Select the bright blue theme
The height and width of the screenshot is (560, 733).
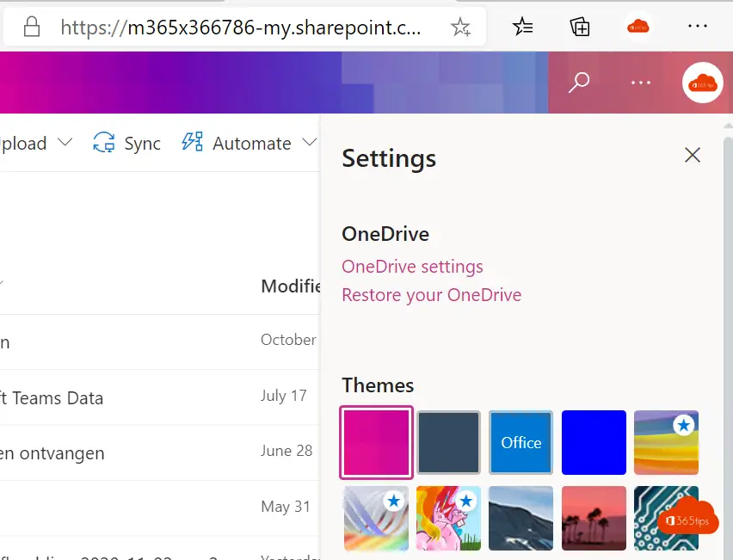594,443
